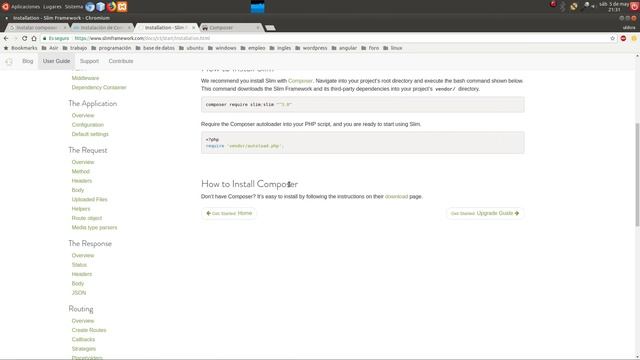Click the Ubuntu logo in top panel

[x=5, y=7]
